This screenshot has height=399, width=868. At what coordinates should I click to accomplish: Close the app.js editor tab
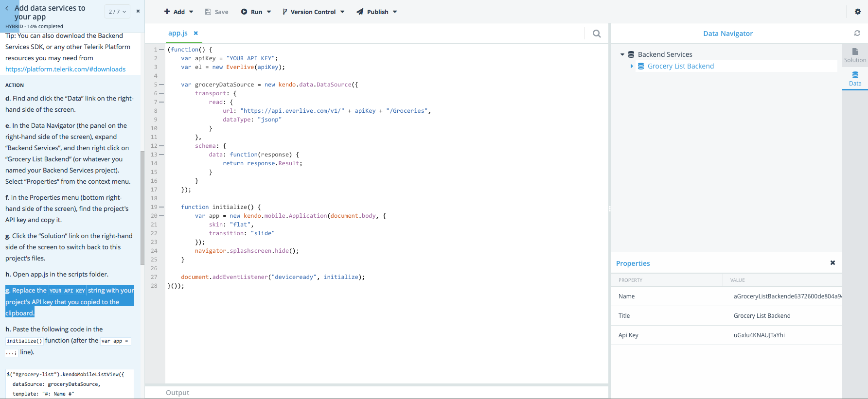coord(196,33)
